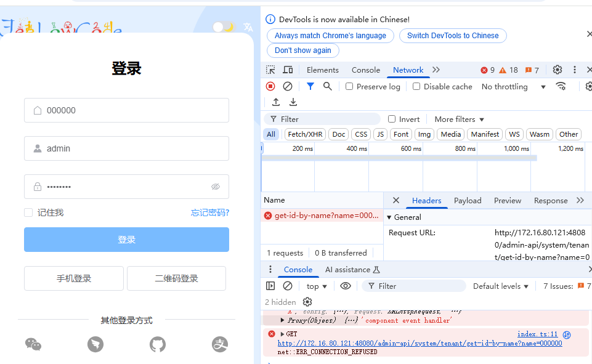Open the 忘记密码 link
This screenshot has height=364, width=592.
point(209,211)
